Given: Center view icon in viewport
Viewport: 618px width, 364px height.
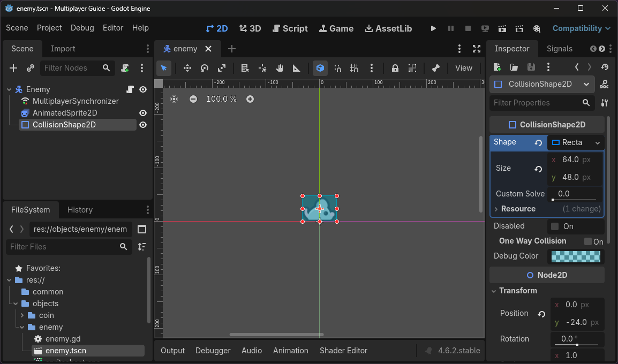Looking at the screenshot, I should 174,99.
